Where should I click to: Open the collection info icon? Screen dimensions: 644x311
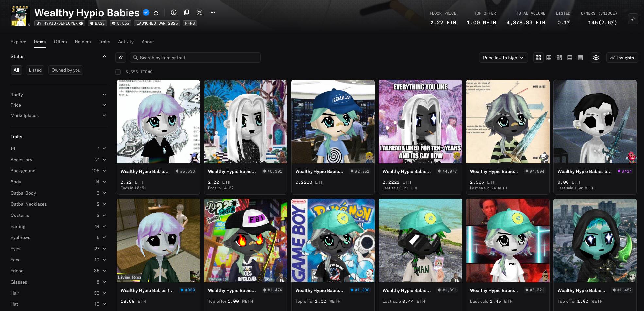tap(174, 12)
